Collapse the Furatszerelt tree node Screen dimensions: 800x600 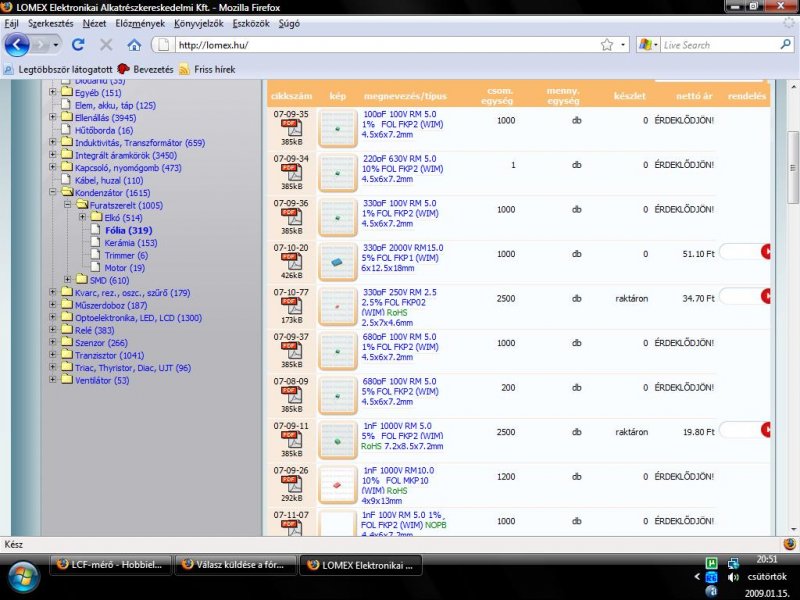tap(67, 205)
